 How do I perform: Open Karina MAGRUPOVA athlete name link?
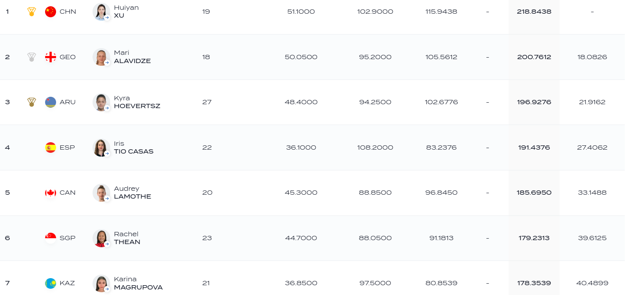click(x=138, y=283)
